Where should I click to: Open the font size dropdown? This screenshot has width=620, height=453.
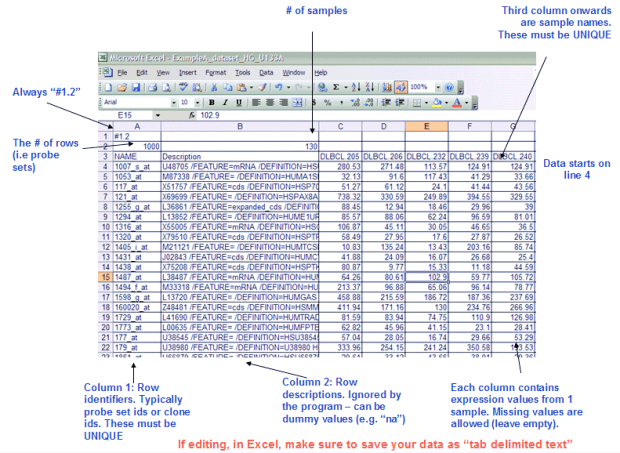click(x=197, y=102)
